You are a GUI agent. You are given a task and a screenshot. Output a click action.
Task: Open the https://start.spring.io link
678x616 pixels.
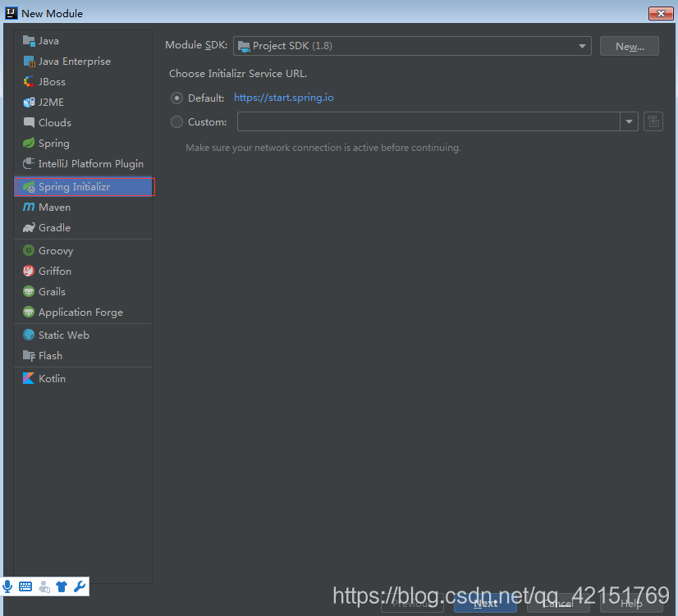point(284,98)
